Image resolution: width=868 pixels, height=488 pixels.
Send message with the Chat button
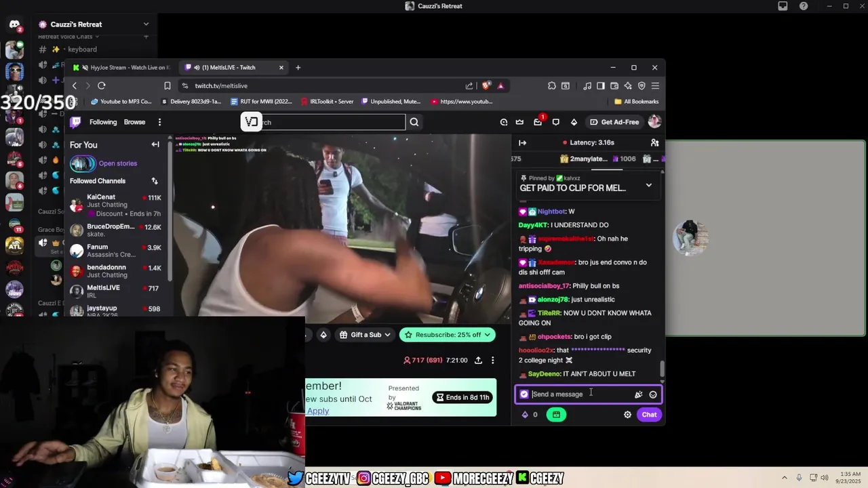coord(649,415)
